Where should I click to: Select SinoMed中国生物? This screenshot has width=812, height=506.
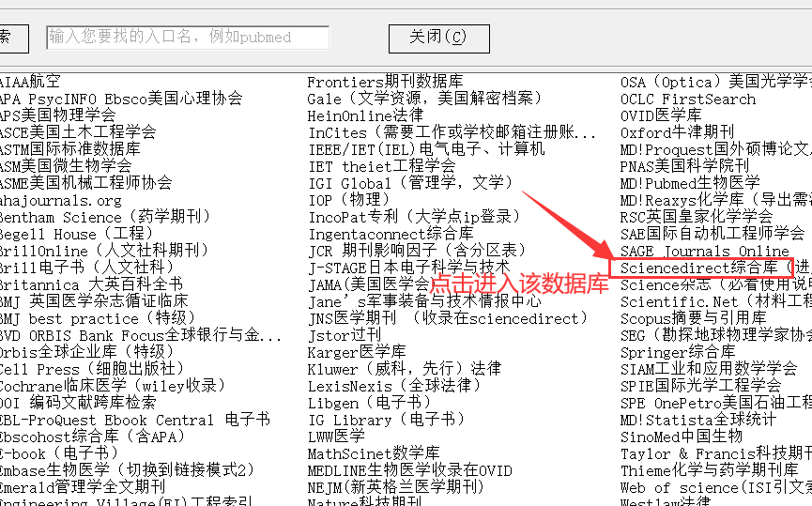point(682,437)
